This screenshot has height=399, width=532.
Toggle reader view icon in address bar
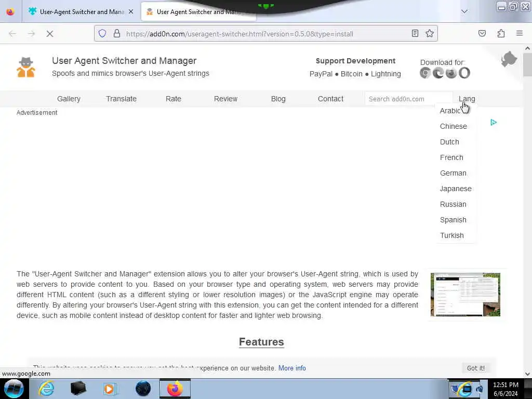coord(415,33)
